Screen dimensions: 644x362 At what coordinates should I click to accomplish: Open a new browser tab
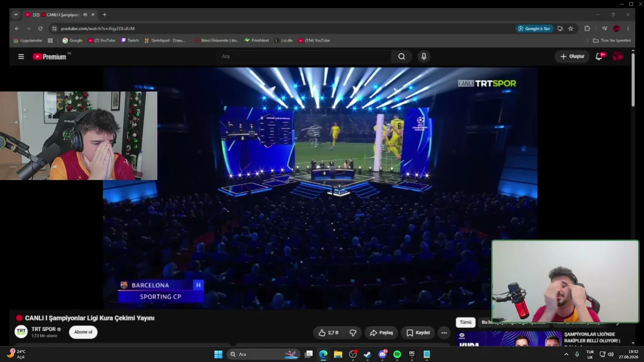(104, 15)
